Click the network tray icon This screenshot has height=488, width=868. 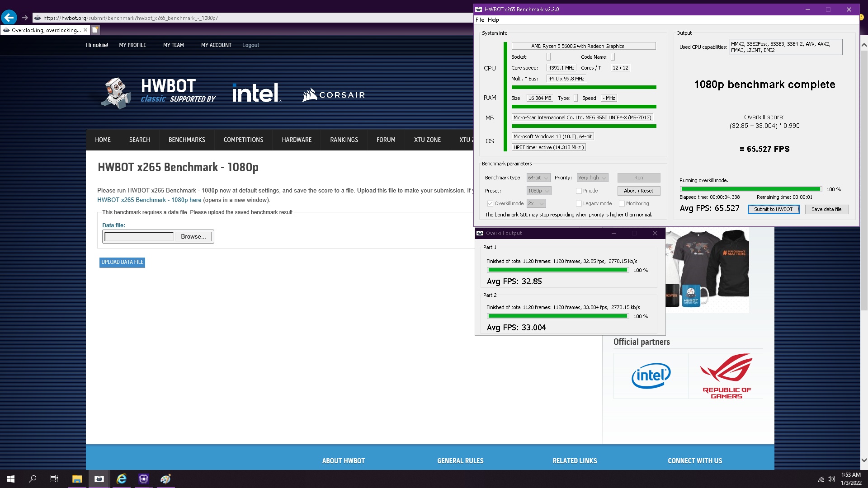point(821,479)
